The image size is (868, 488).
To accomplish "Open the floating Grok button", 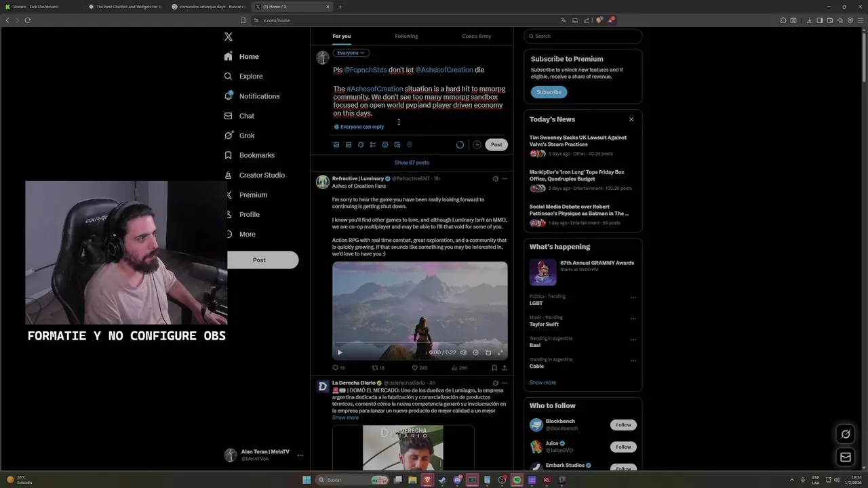I will click(846, 434).
